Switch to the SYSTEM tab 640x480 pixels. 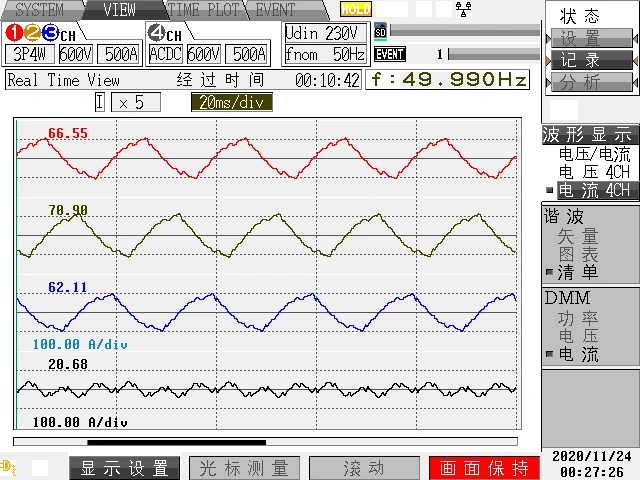click(38, 10)
